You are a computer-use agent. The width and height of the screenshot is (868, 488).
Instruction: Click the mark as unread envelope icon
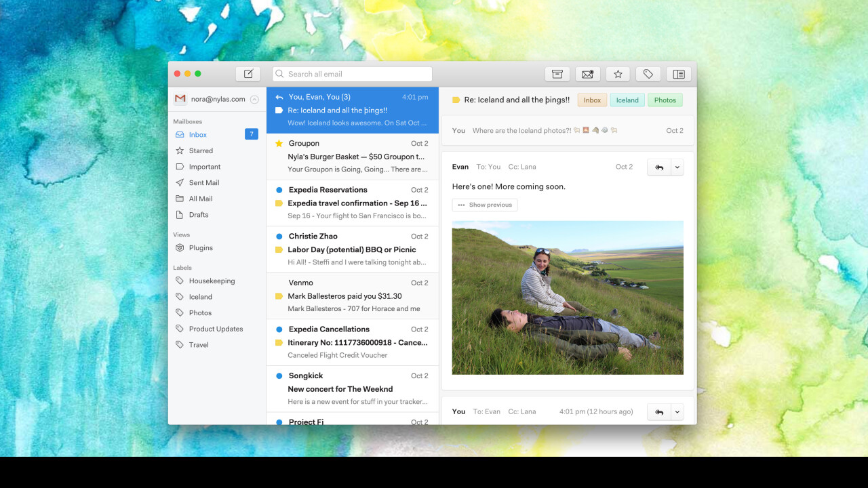[587, 74]
